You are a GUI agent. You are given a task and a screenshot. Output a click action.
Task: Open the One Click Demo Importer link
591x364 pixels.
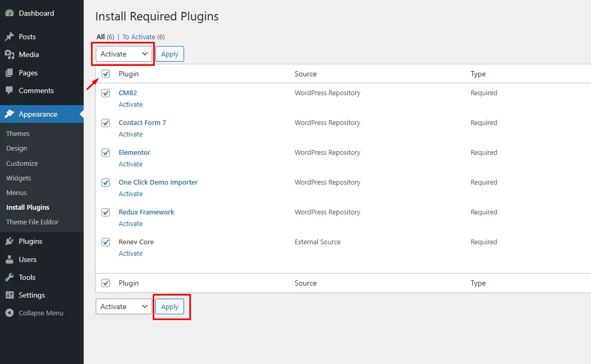(x=158, y=183)
